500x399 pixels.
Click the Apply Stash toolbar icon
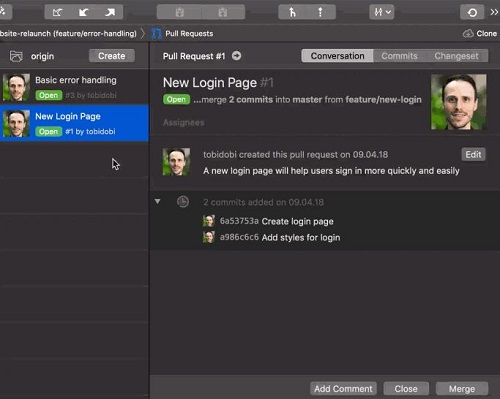coord(223,13)
